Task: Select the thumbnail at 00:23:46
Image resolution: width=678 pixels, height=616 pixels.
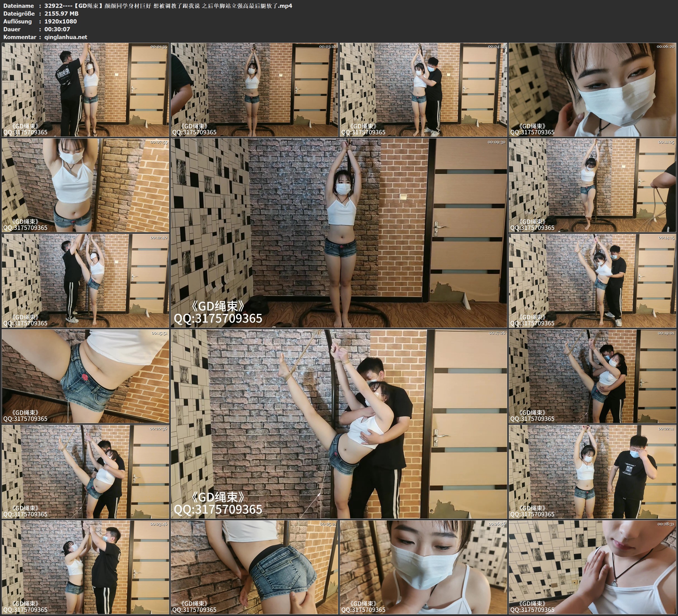Action: pos(85,567)
